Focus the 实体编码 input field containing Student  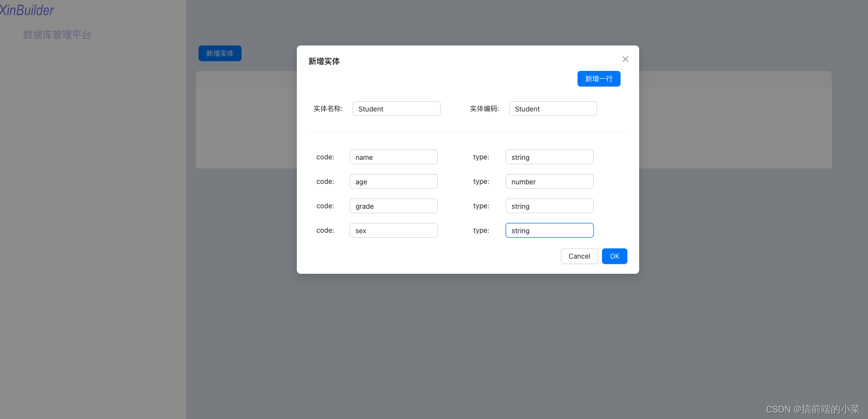tap(553, 109)
